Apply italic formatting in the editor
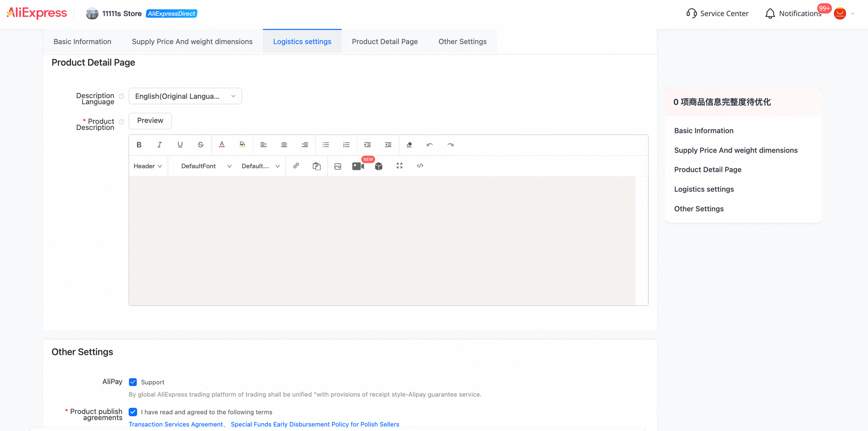 pyautogui.click(x=159, y=145)
